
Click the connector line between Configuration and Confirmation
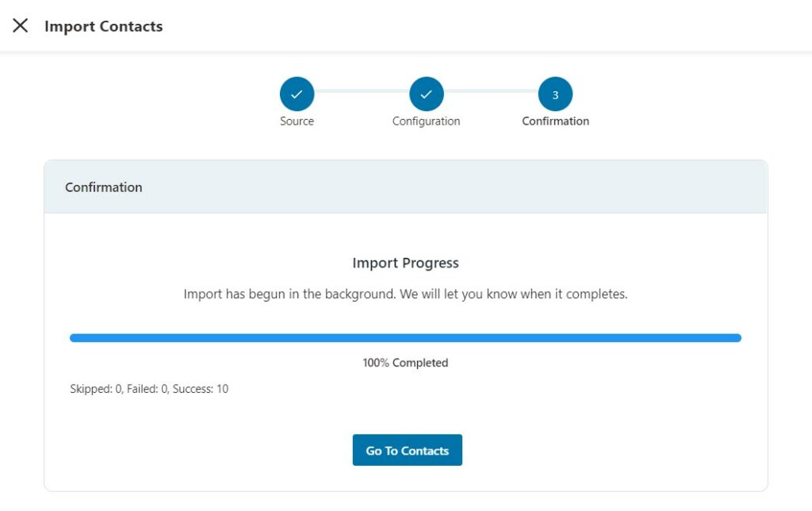pos(491,90)
